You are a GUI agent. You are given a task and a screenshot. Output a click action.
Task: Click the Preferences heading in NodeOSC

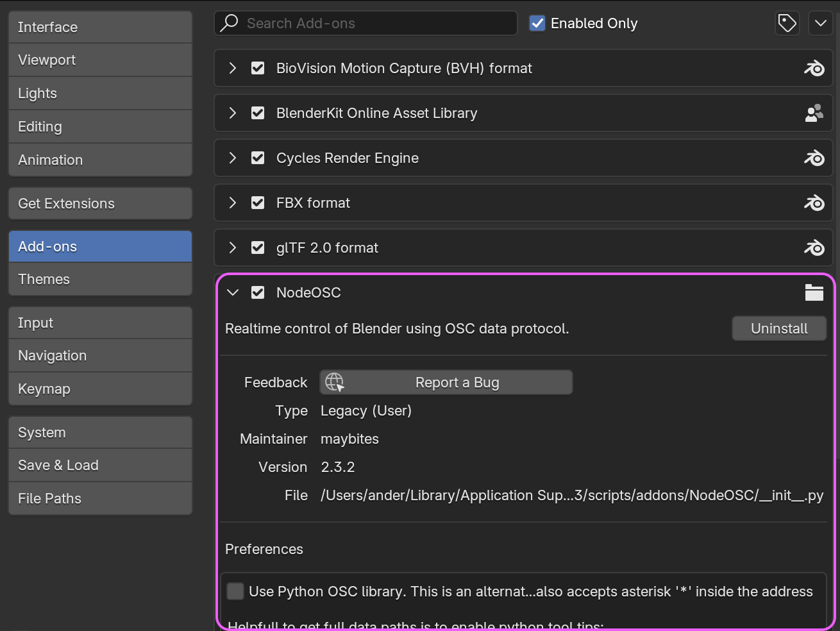(x=264, y=549)
